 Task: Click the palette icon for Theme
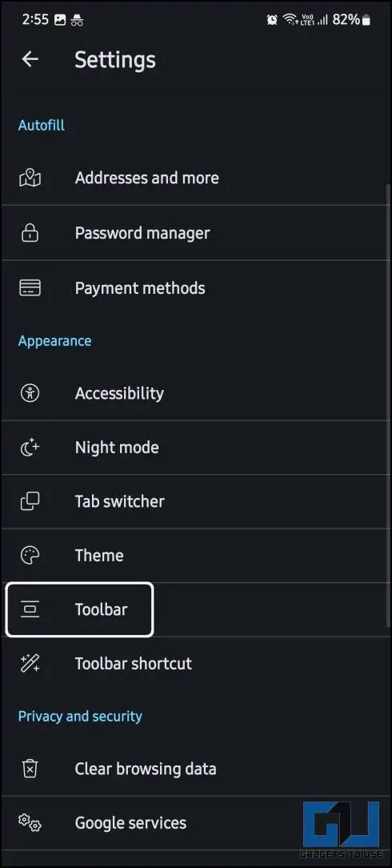point(30,555)
